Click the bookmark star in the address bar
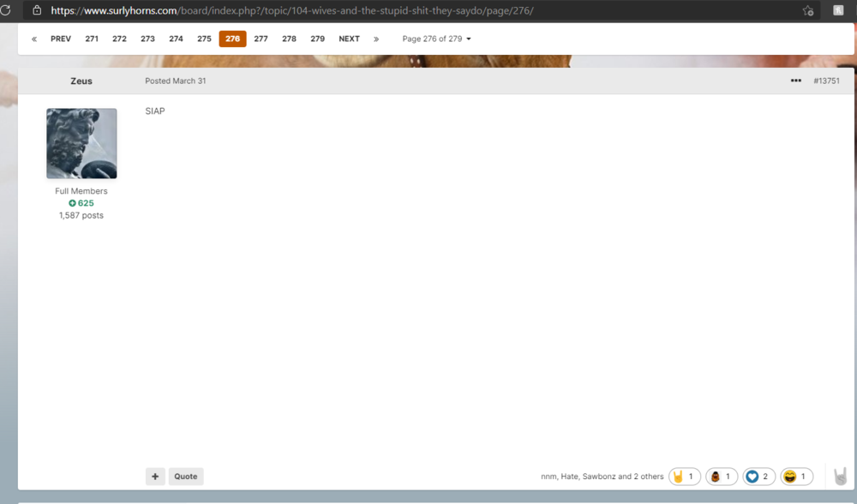This screenshot has width=857, height=504. [x=808, y=11]
